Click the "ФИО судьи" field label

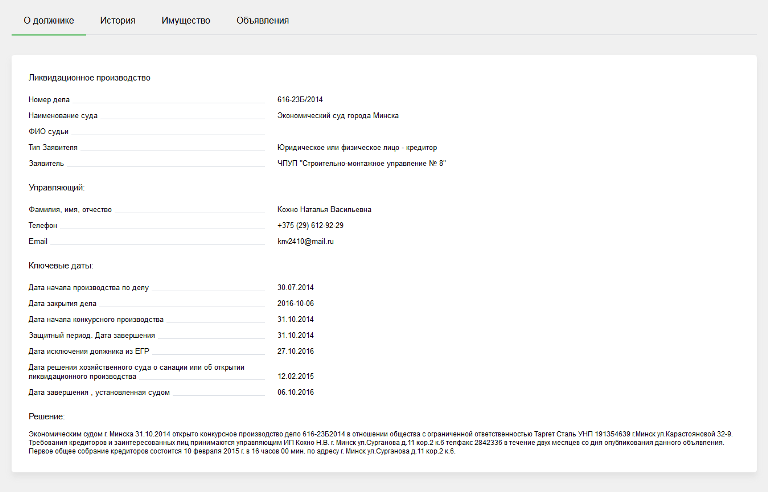click(x=49, y=132)
